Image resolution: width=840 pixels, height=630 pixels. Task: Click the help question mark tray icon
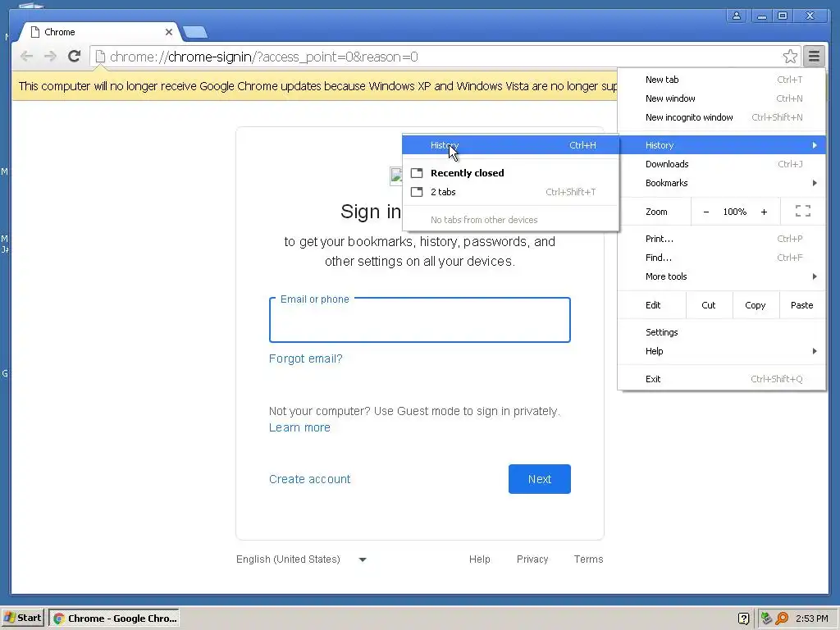point(743,619)
